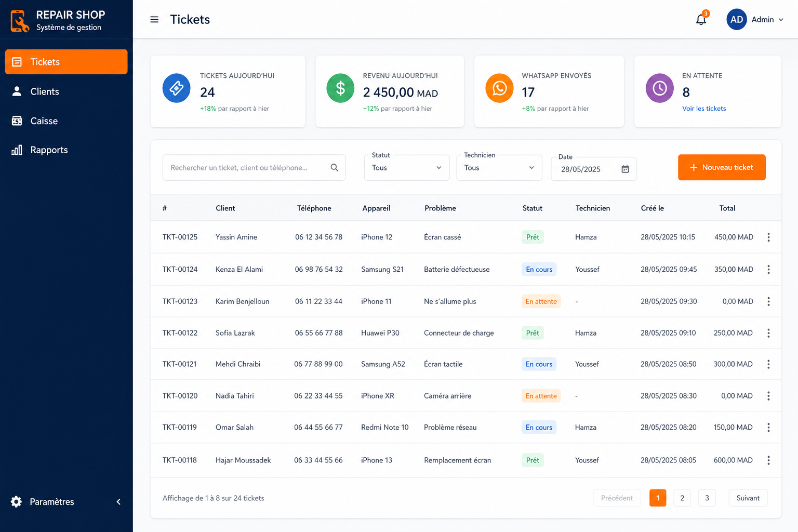Expand the Technicien filter dropdown
The width and height of the screenshot is (798, 532).
[499, 167]
